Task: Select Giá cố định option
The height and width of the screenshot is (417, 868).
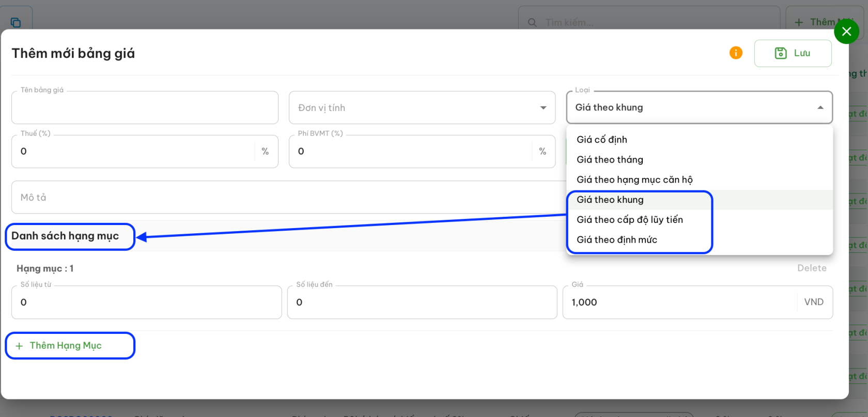Action: tap(700, 139)
